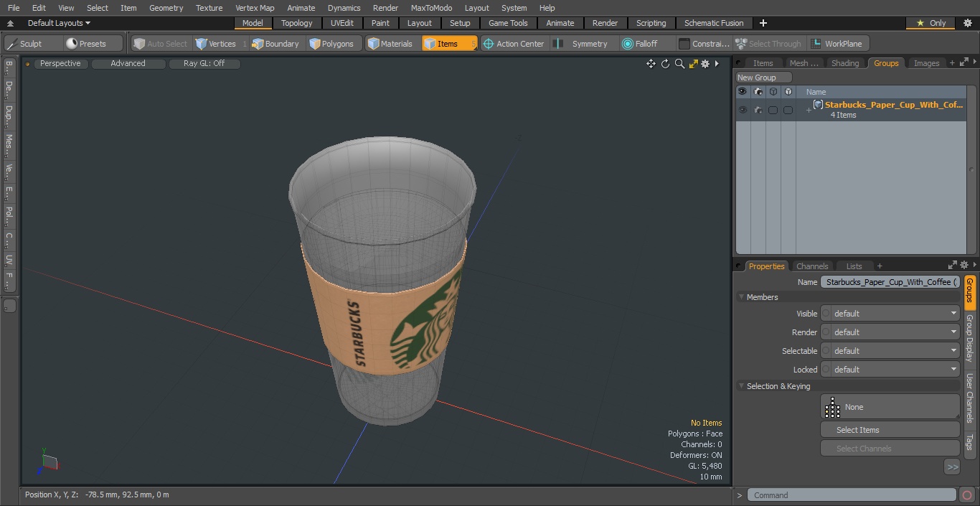This screenshot has height=506, width=980.
Task: Open the Advanced shading dropdown
Action: pyautogui.click(x=128, y=63)
